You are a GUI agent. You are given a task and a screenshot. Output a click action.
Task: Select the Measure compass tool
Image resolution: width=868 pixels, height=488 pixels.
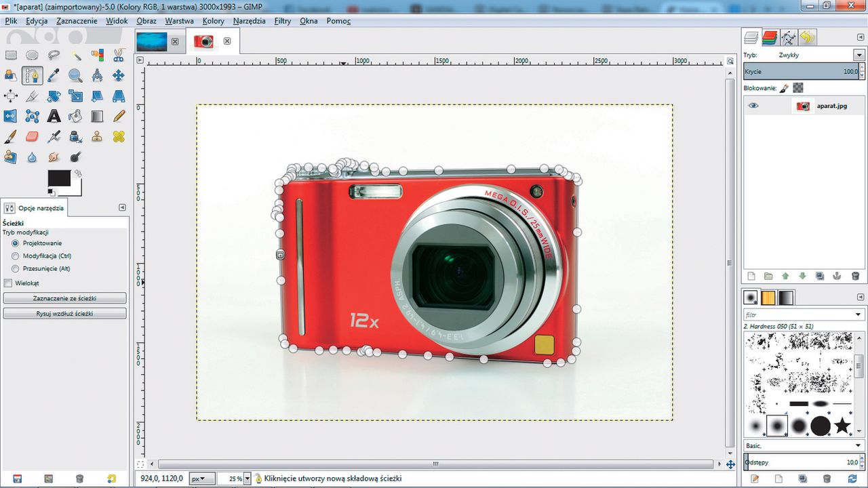point(97,75)
